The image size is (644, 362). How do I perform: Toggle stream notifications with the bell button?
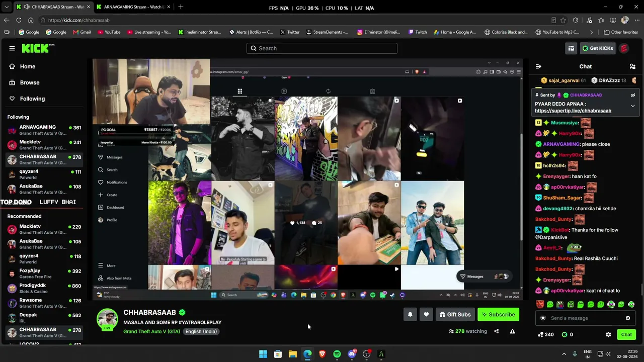point(410,315)
